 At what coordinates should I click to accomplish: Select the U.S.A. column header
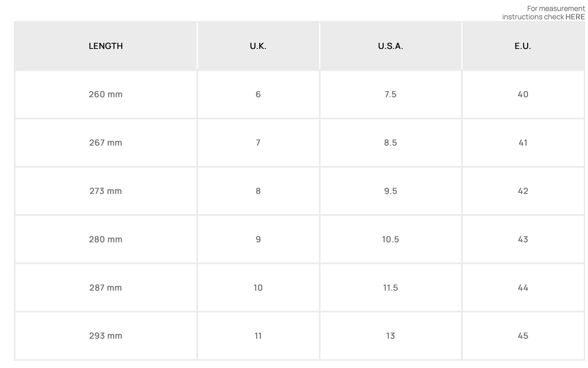click(390, 46)
